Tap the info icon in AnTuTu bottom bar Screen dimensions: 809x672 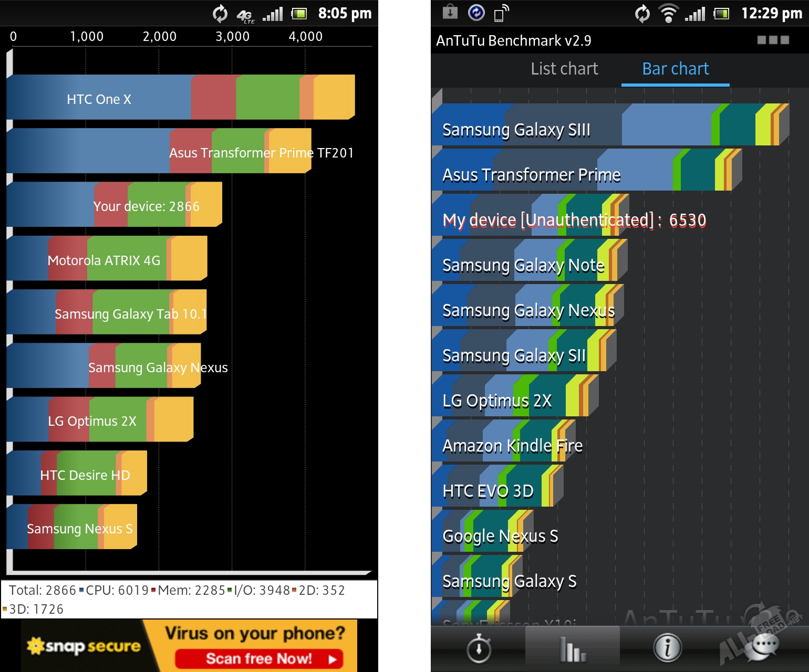[x=667, y=648]
